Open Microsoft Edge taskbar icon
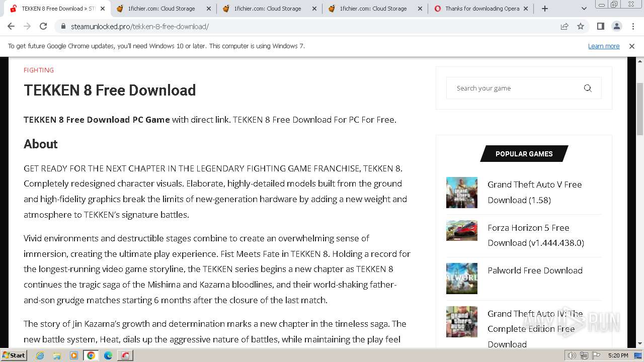 pyautogui.click(x=108, y=355)
